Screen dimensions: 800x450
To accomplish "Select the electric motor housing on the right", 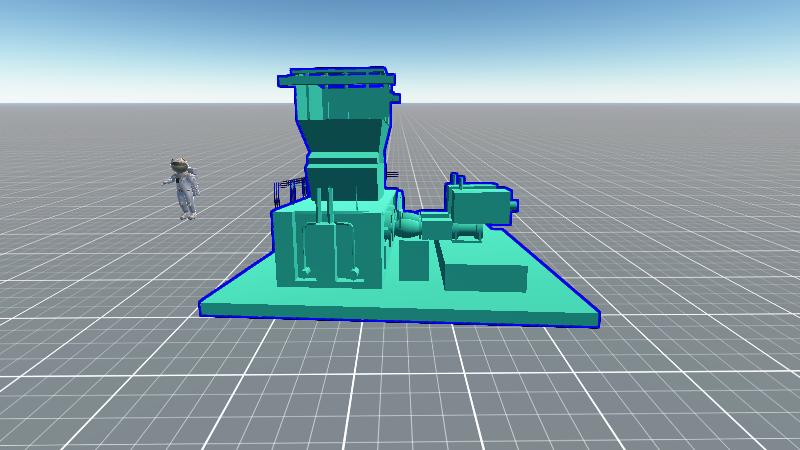I will pos(481,204).
